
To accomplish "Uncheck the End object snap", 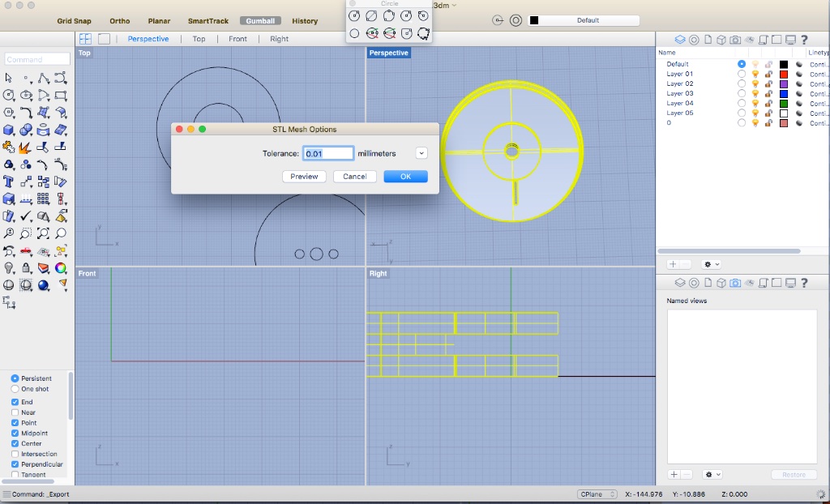I will click(15, 403).
